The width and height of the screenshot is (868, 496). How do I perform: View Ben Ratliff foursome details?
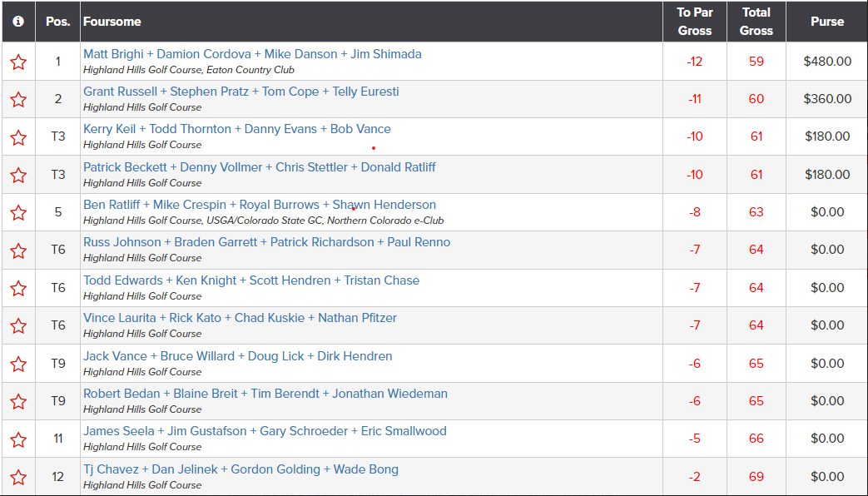click(x=260, y=205)
